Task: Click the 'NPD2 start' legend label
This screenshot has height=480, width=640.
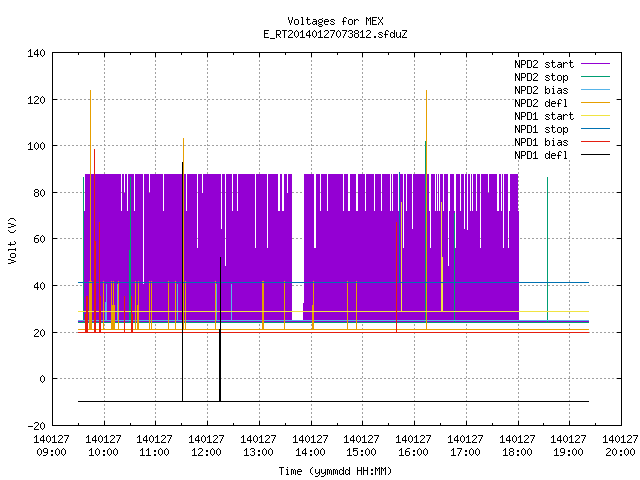Action: pyautogui.click(x=544, y=64)
